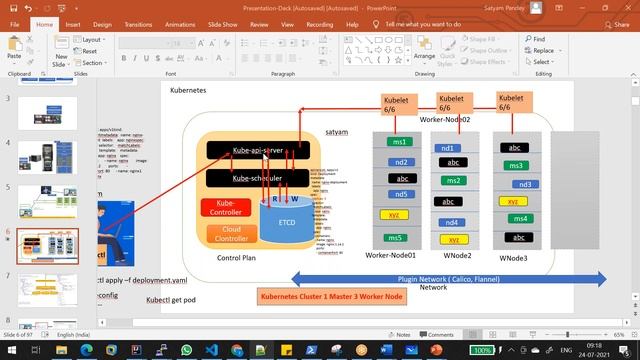Toggle the Notes pane in status bar

point(399,335)
